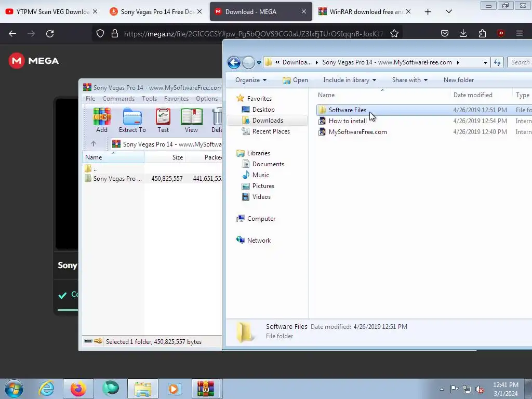
Task: Bookmark page with the Firefox star icon
Action: 394,34
